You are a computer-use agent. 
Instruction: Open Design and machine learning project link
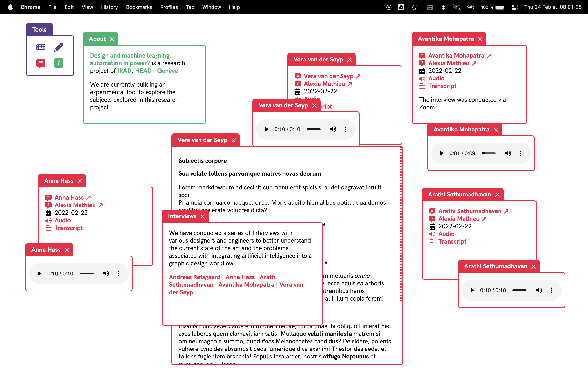130,59
